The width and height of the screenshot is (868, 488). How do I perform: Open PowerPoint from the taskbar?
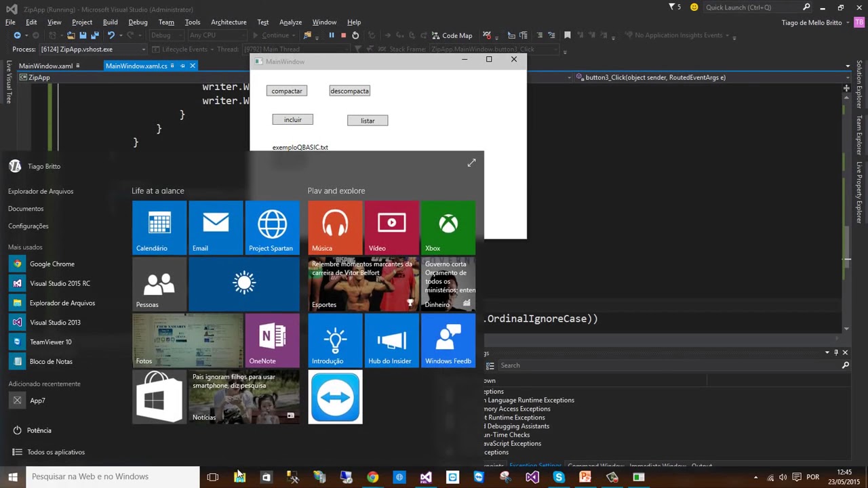pos(585,477)
